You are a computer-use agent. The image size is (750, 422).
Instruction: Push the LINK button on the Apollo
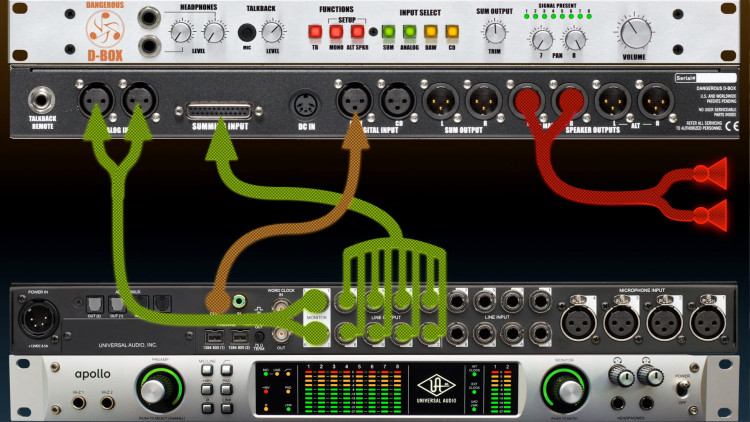pos(226,409)
